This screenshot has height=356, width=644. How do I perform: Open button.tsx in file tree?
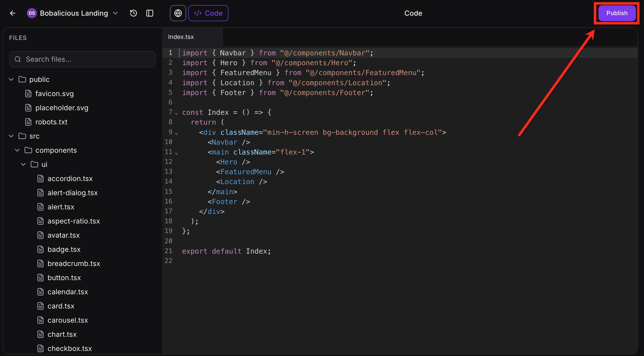(64, 278)
